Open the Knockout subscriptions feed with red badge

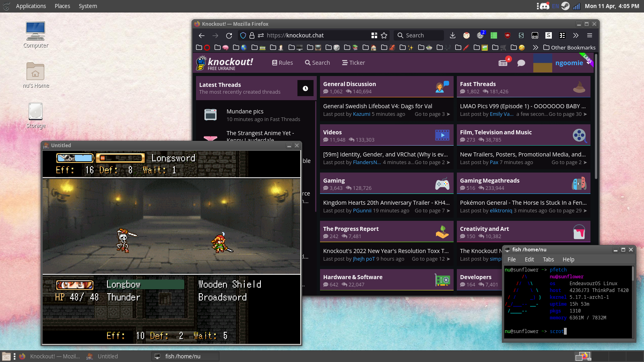click(504, 63)
